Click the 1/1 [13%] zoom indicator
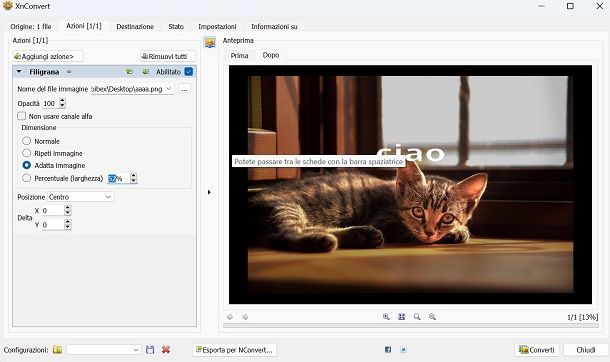610x362 pixels. tap(582, 317)
